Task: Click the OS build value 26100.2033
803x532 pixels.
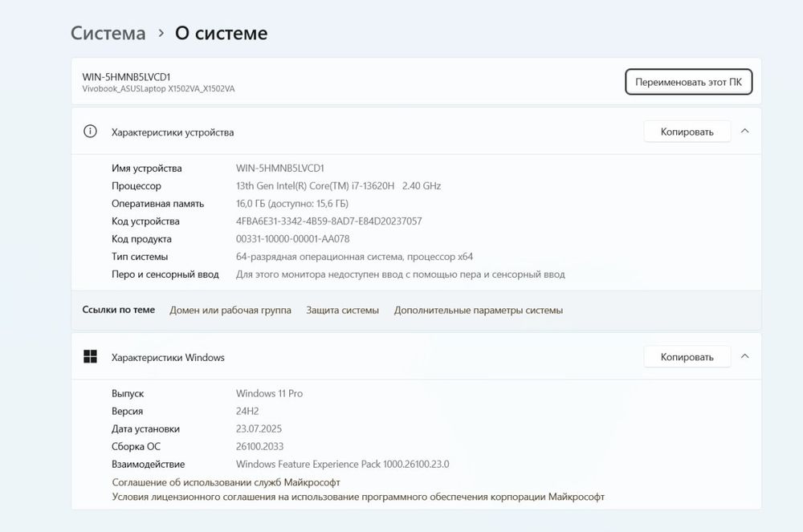Action: pyautogui.click(x=259, y=447)
